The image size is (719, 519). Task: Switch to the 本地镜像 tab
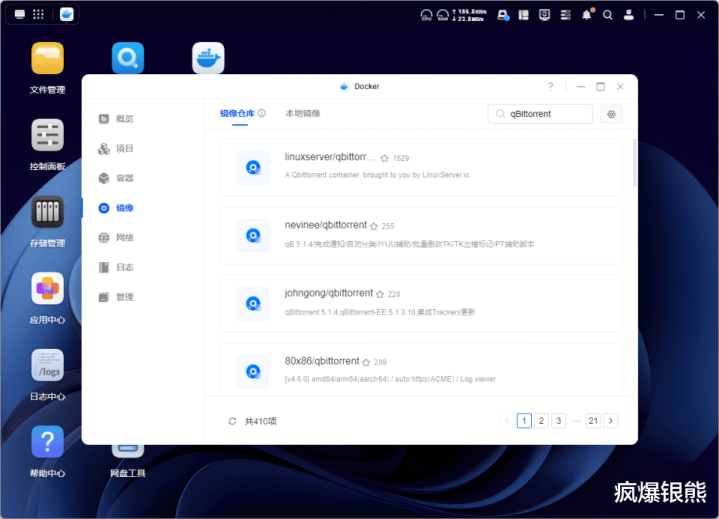pyautogui.click(x=303, y=114)
